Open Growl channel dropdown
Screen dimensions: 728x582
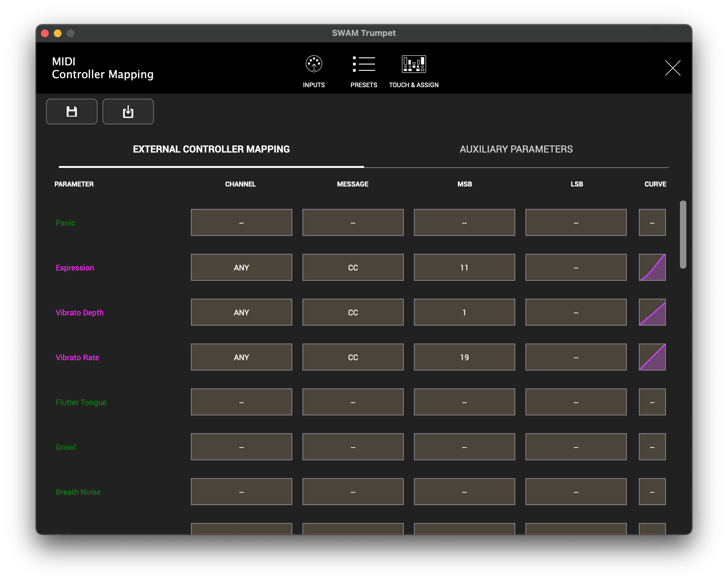tap(241, 447)
